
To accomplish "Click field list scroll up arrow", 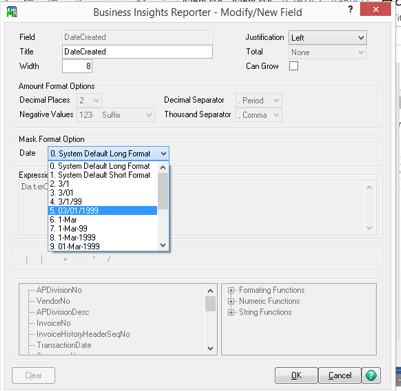I will tap(211, 291).
